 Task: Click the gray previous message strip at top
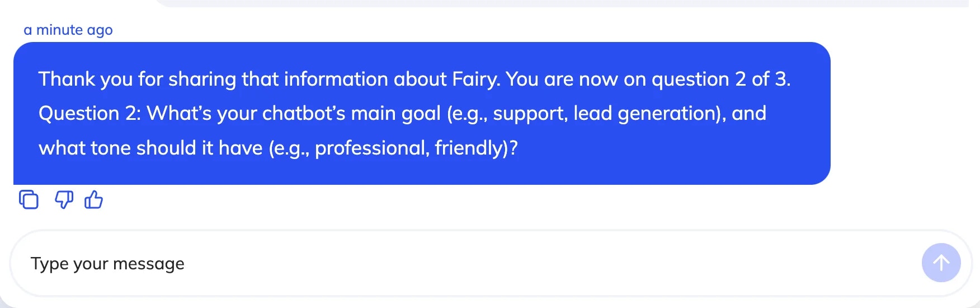pyautogui.click(x=559, y=3)
